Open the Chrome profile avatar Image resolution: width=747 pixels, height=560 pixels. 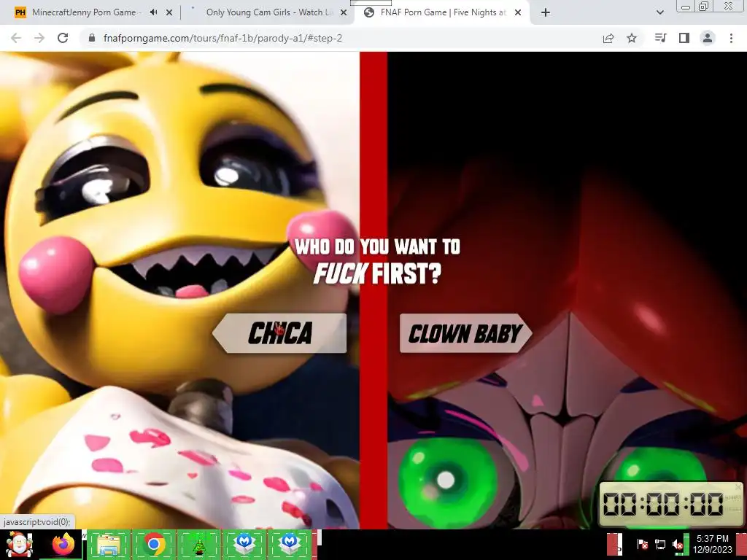[x=708, y=38]
